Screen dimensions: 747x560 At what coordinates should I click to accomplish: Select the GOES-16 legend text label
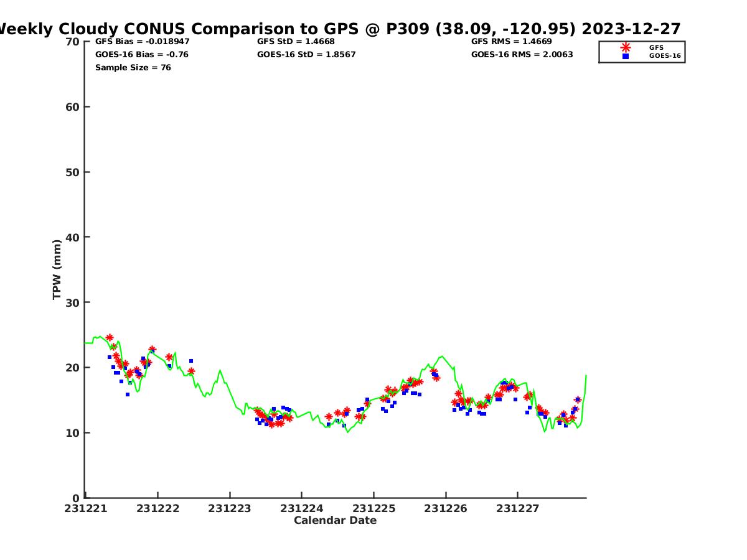click(665, 56)
